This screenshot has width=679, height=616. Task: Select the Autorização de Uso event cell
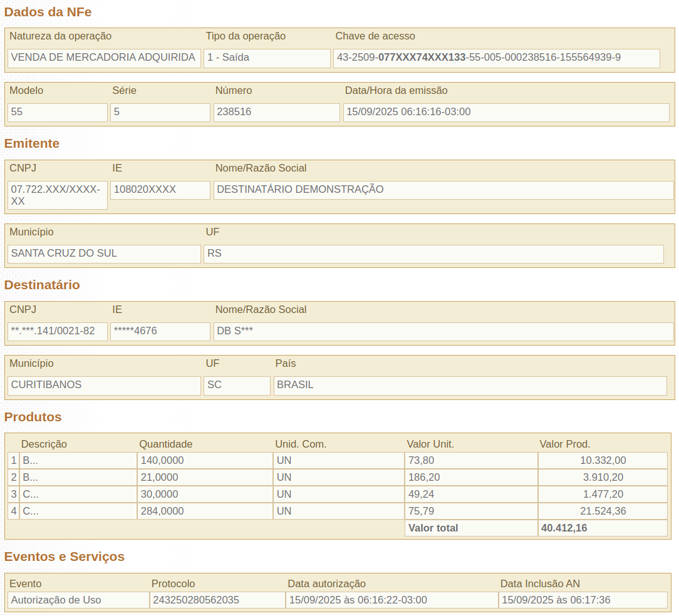pyautogui.click(x=78, y=600)
